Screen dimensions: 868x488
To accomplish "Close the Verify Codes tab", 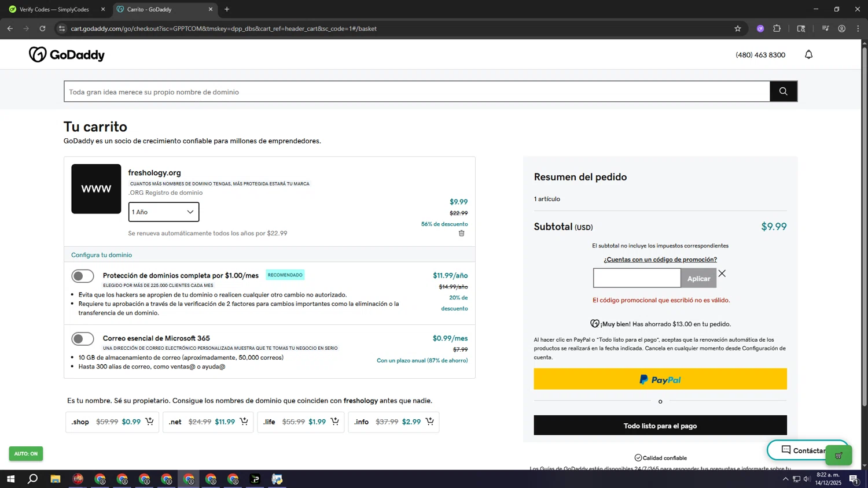I will [x=103, y=9].
